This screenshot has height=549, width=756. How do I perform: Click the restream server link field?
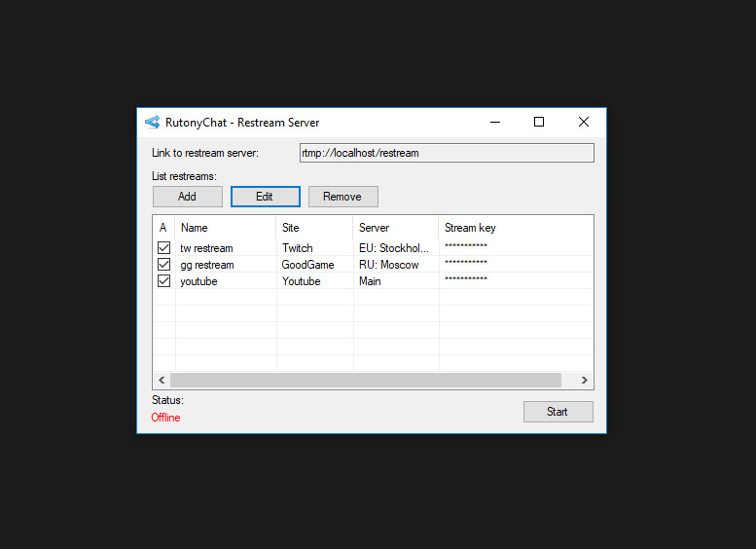pos(446,153)
